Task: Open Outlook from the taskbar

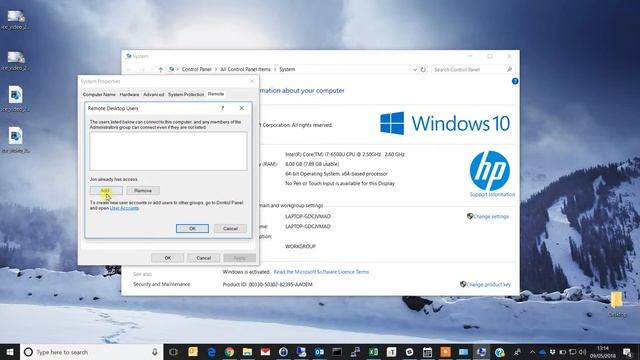Action: 319,352
